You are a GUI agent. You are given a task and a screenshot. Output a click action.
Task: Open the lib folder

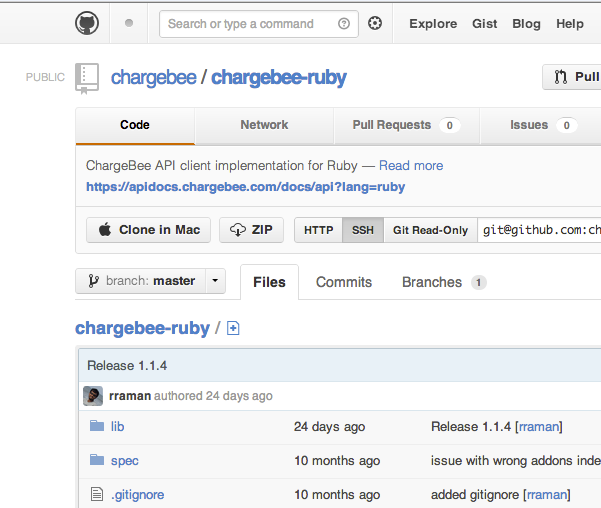point(117,427)
